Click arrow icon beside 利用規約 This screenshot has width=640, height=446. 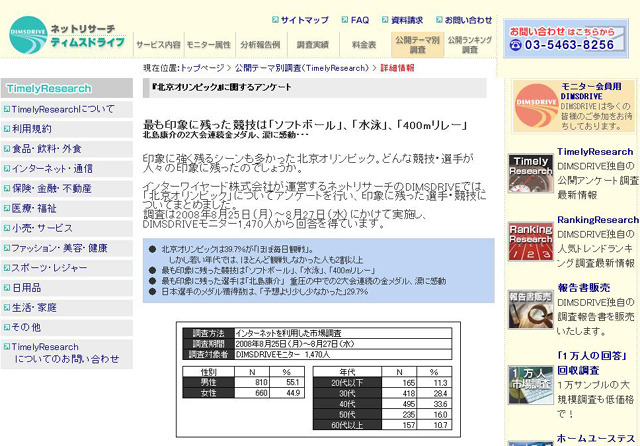(x=7, y=129)
